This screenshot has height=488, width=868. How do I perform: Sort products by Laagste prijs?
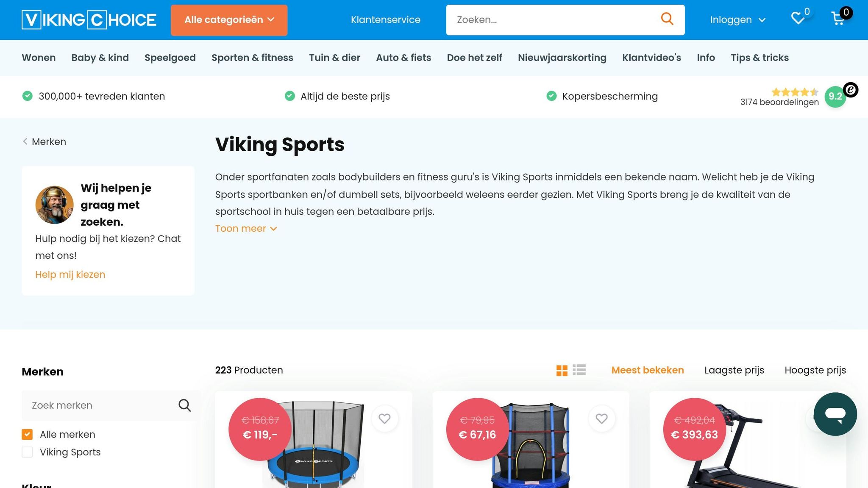pos(734,370)
